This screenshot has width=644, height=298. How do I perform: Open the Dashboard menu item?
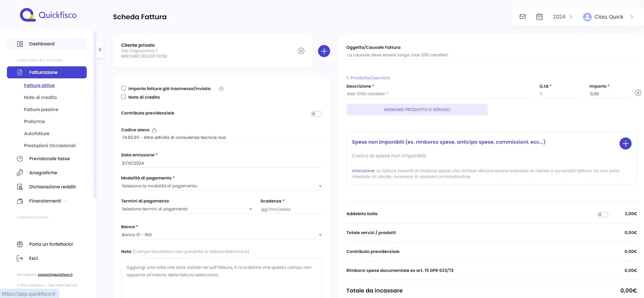tap(47, 44)
